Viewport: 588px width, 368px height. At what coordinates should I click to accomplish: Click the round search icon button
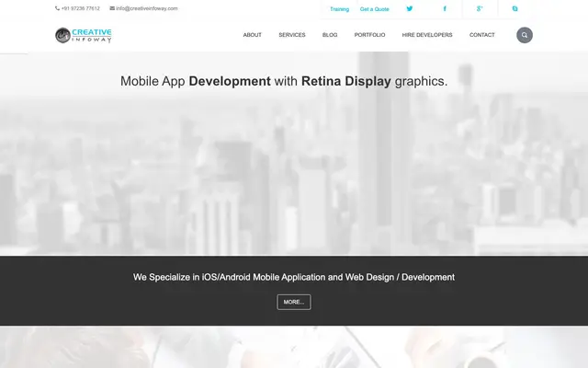tap(525, 35)
